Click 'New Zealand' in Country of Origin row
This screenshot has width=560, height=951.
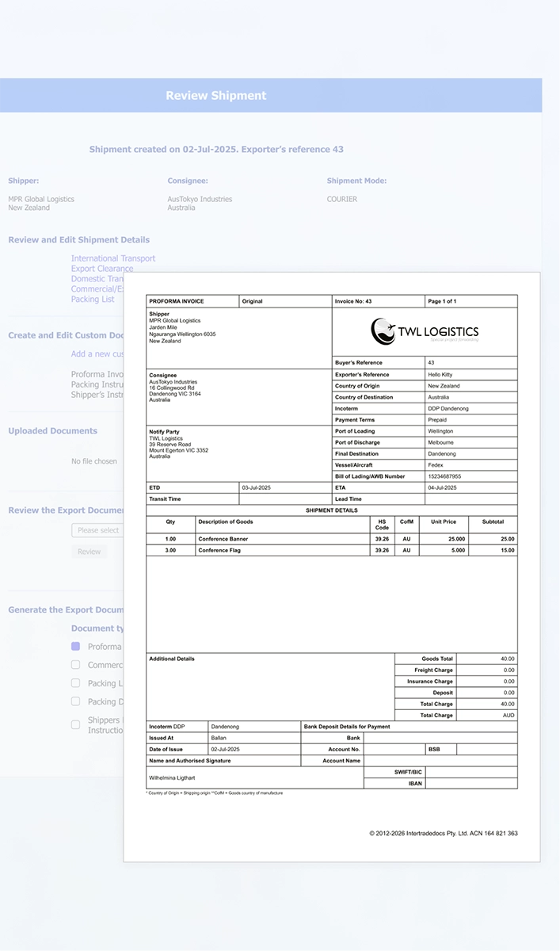(x=444, y=386)
